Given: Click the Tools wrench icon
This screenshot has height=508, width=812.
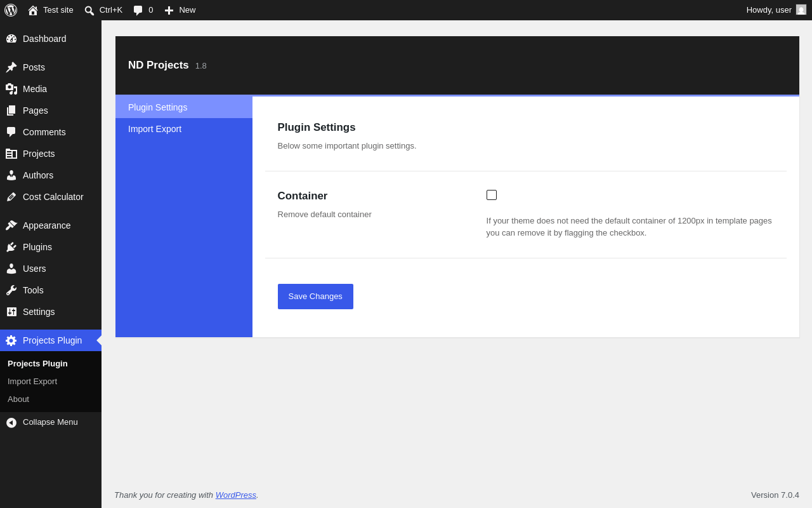Looking at the screenshot, I should click(11, 290).
